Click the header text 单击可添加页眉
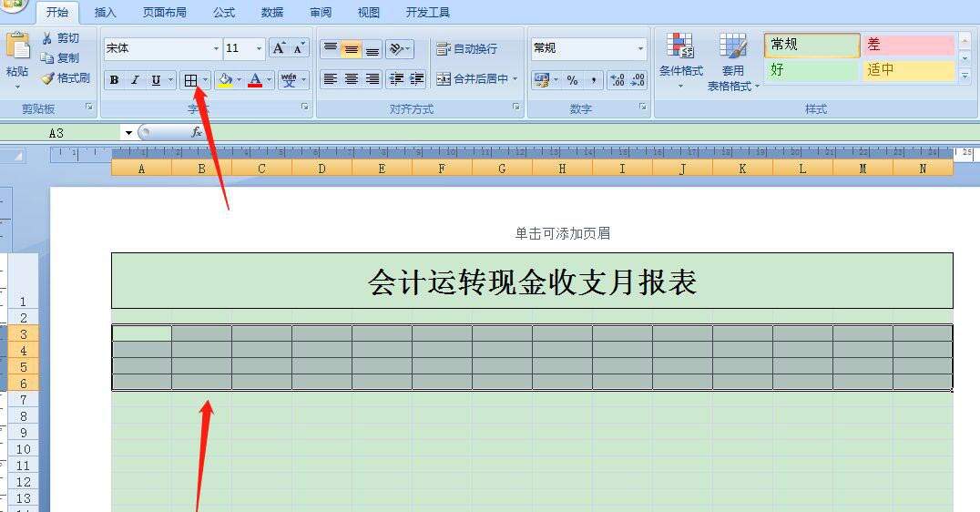The width and height of the screenshot is (980, 512). (563, 233)
